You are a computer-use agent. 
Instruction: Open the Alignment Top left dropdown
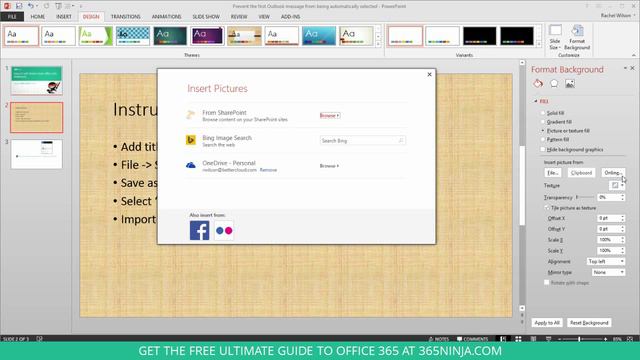606,261
